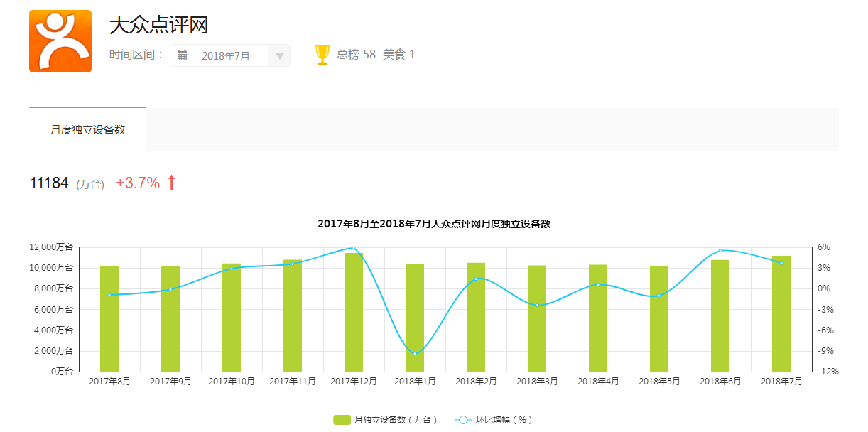Click the 2018年7月 green bar
868x432 pixels.
pyautogui.click(x=781, y=313)
